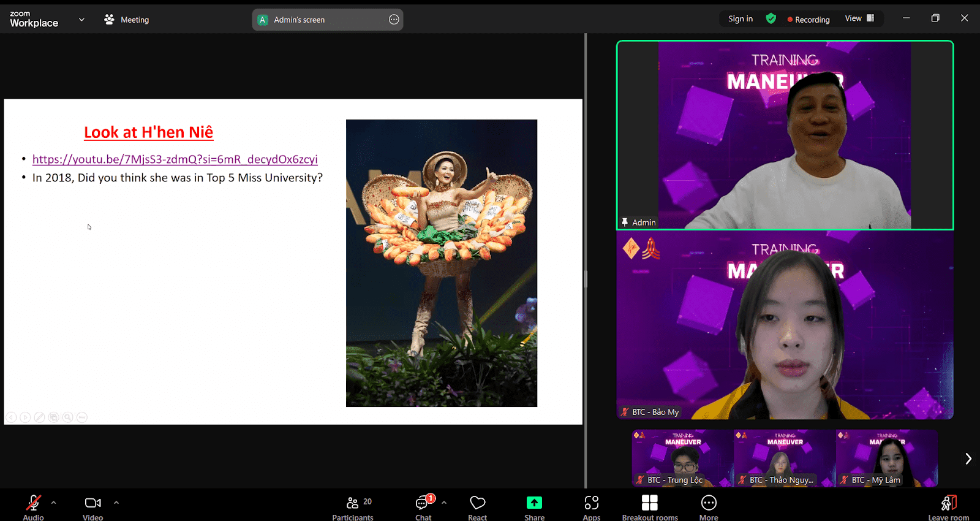
Task: Show next page of participant thumbnails
Action: coord(968,458)
